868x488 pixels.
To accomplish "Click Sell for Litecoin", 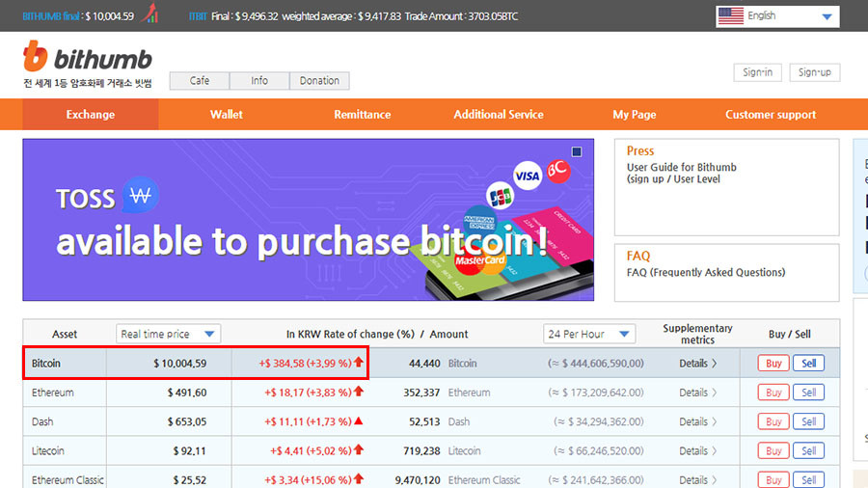I will [x=809, y=451].
